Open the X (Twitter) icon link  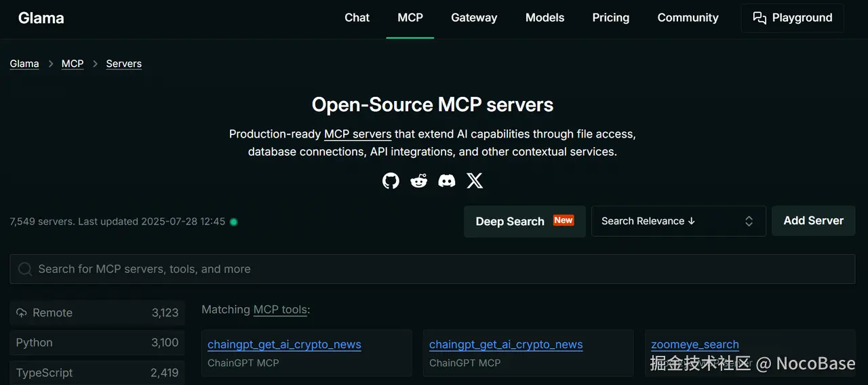point(475,180)
